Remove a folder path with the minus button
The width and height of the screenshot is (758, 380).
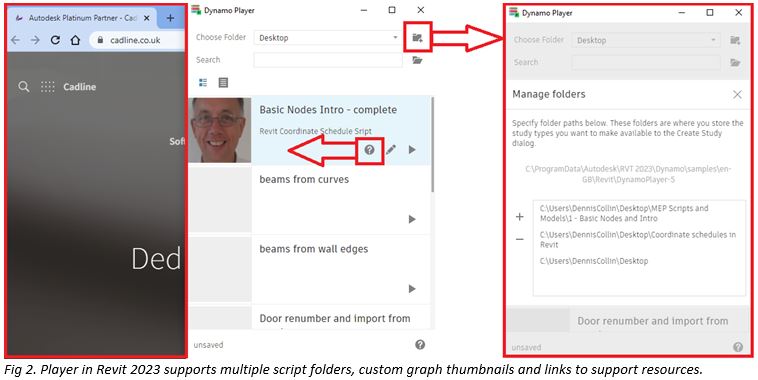pyautogui.click(x=520, y=239)
